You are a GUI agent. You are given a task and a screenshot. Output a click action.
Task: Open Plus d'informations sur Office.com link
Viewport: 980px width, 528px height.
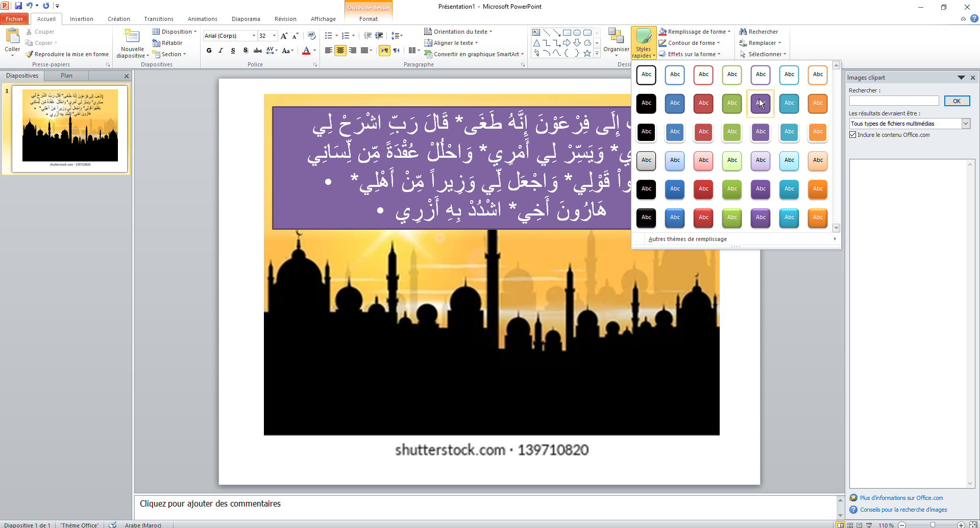901,498
